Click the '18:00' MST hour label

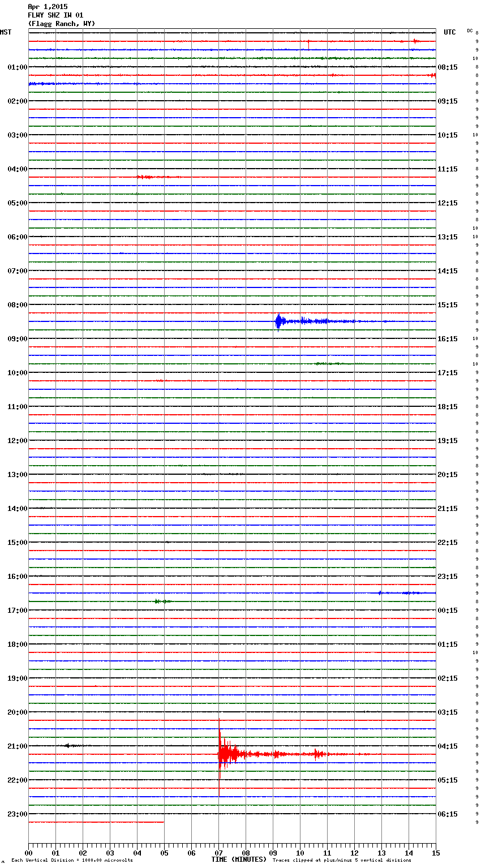tap(18, 644)
